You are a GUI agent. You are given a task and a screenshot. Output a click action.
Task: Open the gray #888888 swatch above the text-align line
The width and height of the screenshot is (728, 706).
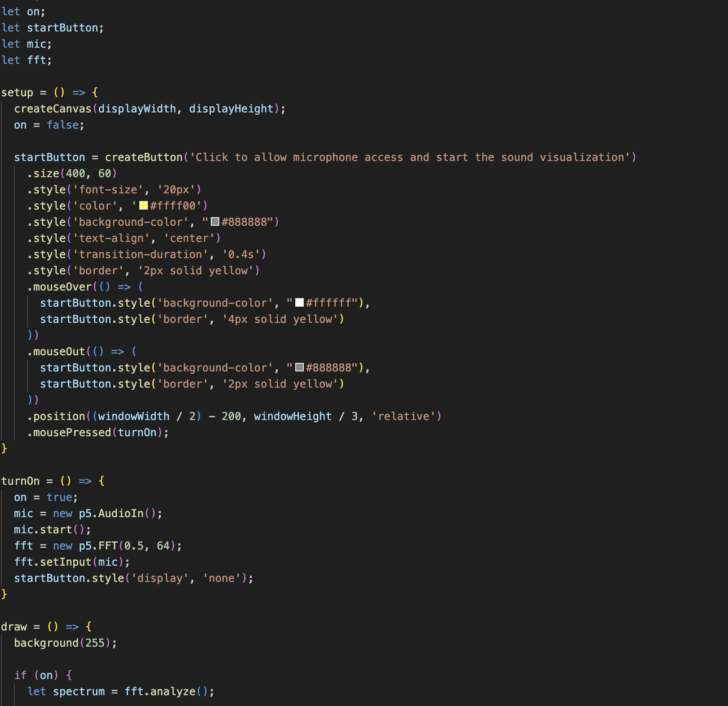(x=215, y=222)
